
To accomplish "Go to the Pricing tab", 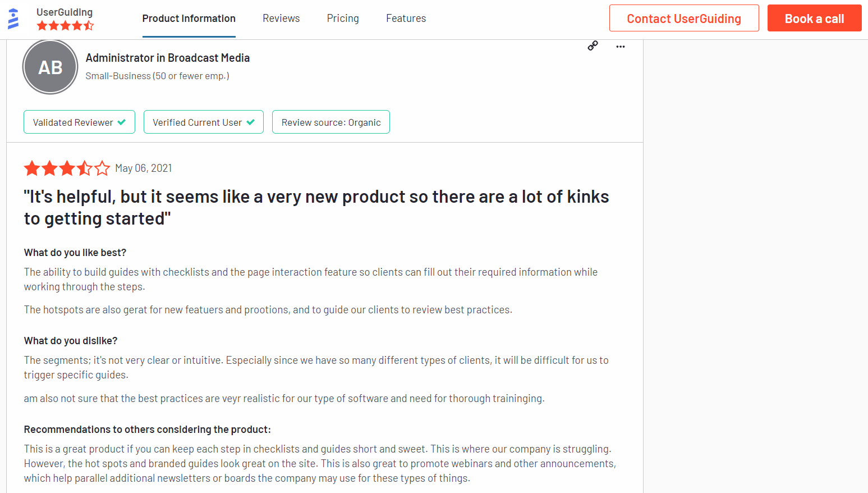I will 343,19.
